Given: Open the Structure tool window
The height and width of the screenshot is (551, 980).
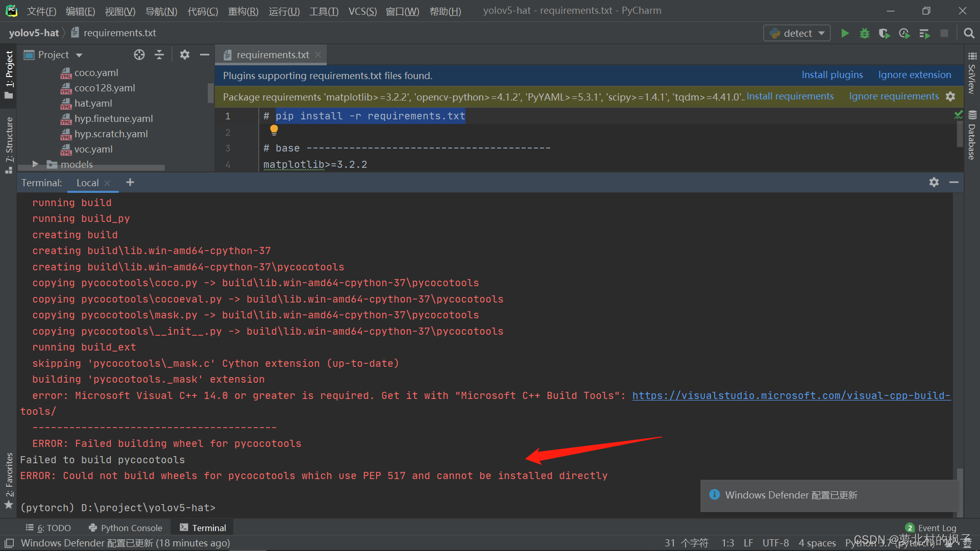Looking at the screenshot, I should 9,145.
